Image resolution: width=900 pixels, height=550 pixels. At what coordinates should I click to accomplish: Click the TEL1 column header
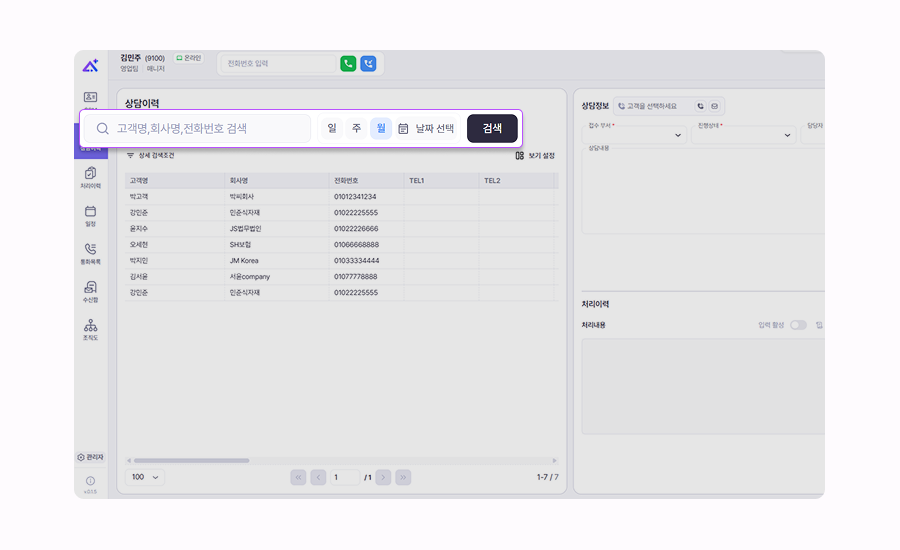442,181
